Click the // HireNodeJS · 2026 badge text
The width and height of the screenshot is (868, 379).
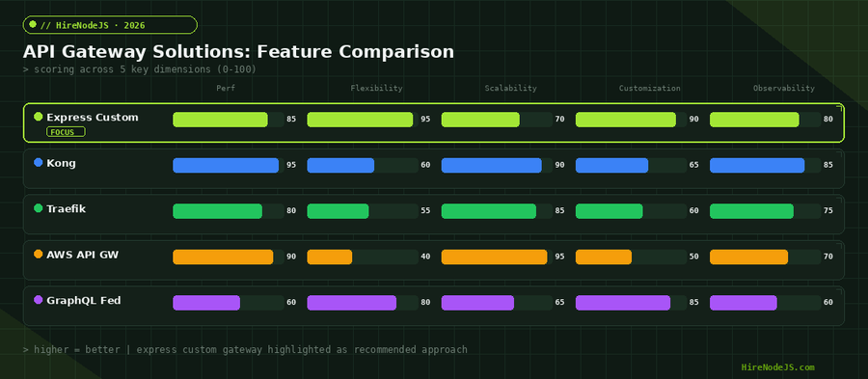pyautogui.click(x=93, y=25)
